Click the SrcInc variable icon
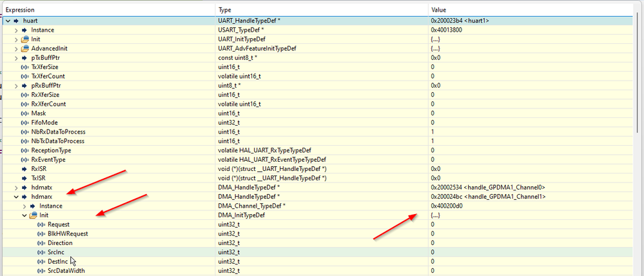Screen dimensions: 644x276 (41, 252)
